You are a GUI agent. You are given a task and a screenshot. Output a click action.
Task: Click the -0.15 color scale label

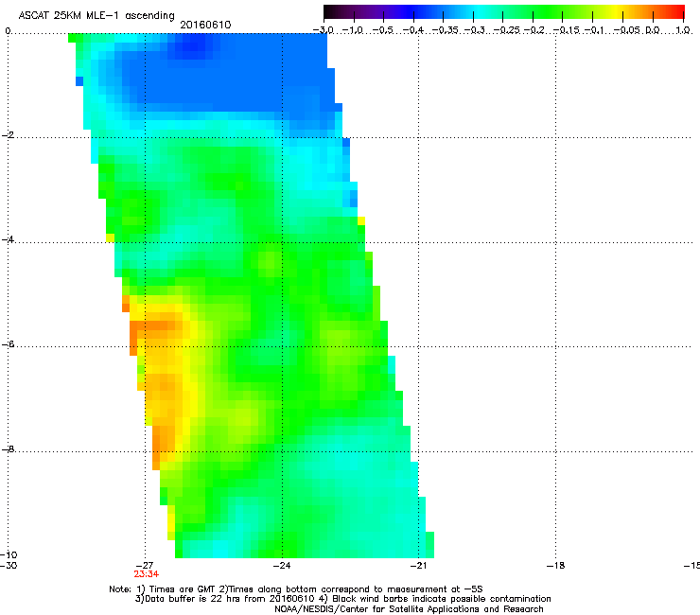coord(568,30)
